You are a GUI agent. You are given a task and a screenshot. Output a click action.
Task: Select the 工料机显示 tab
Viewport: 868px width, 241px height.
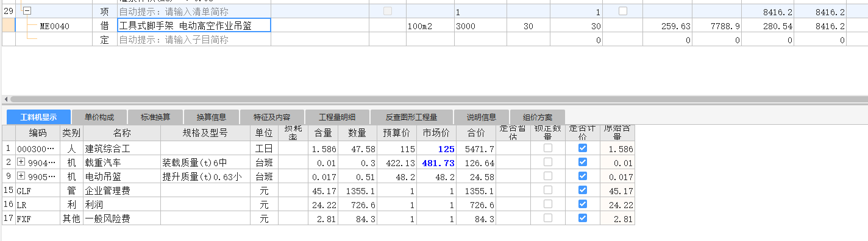38,117
